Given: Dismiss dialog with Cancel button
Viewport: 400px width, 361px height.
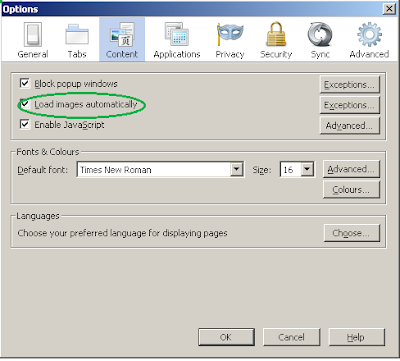Looking at the screenshot, I should 291,337.
